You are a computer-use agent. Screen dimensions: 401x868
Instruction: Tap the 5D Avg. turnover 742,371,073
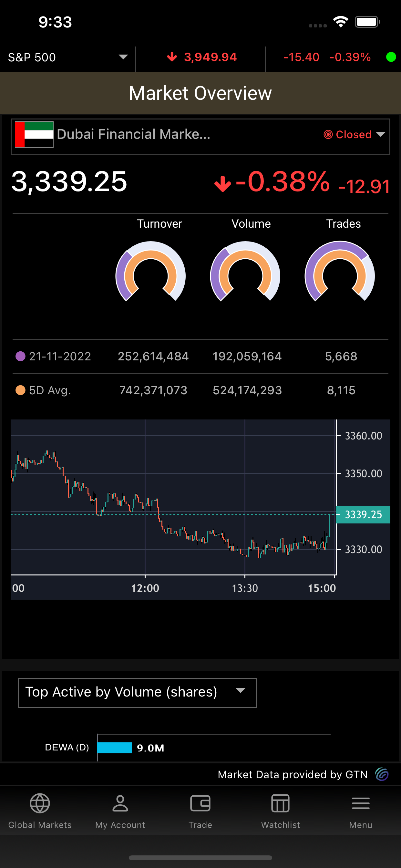click(153, 390)
